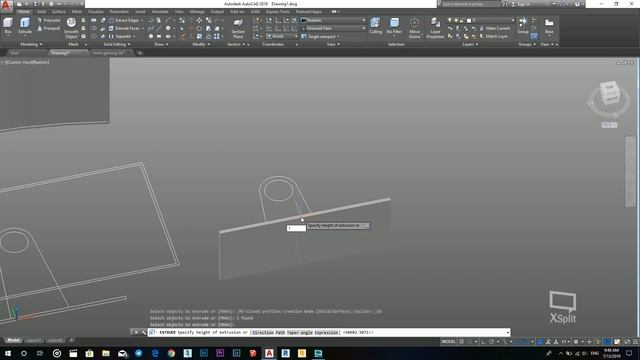Choose the Polysolid tool

49,20
